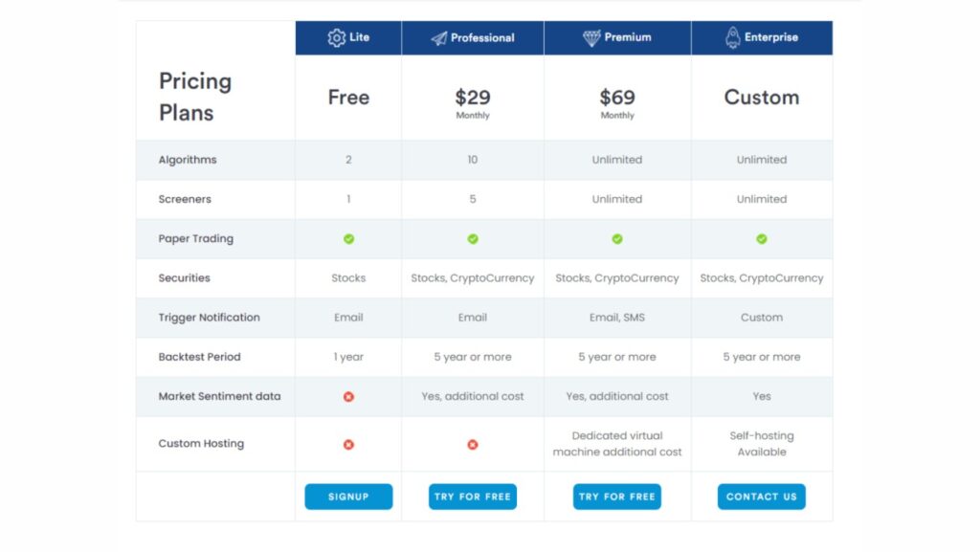Click the Enterprise Paper Trading checkmark
Viewport: 980px width, 552px height.
coord(762,238)
